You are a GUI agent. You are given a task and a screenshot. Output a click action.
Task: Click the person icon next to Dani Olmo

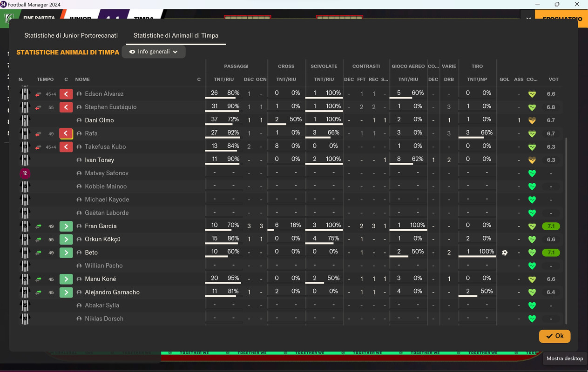79,120
